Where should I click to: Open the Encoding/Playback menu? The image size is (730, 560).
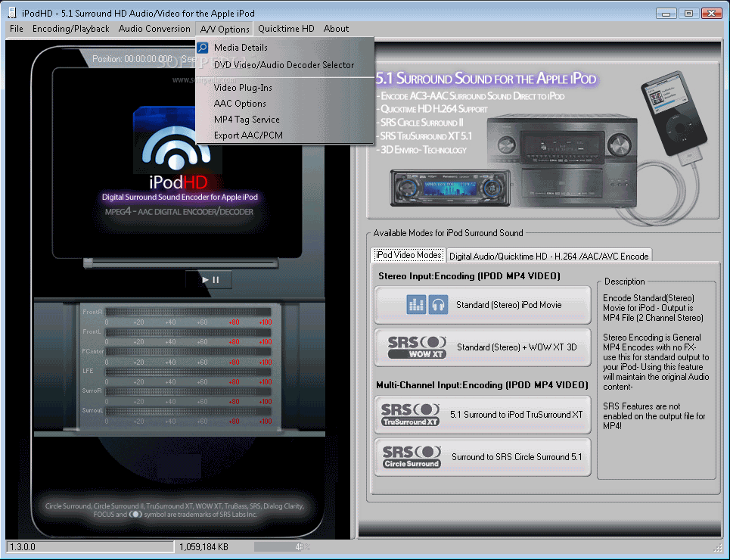71,29
